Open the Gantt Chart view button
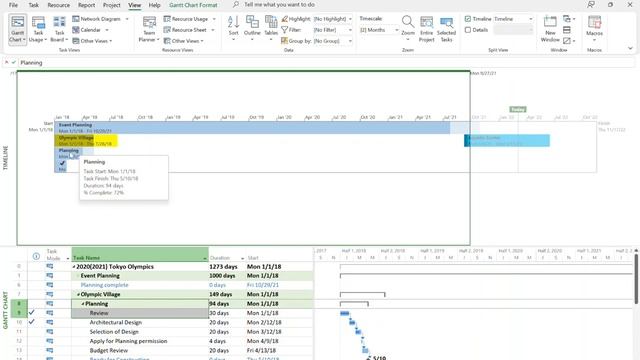 [18, 29]
